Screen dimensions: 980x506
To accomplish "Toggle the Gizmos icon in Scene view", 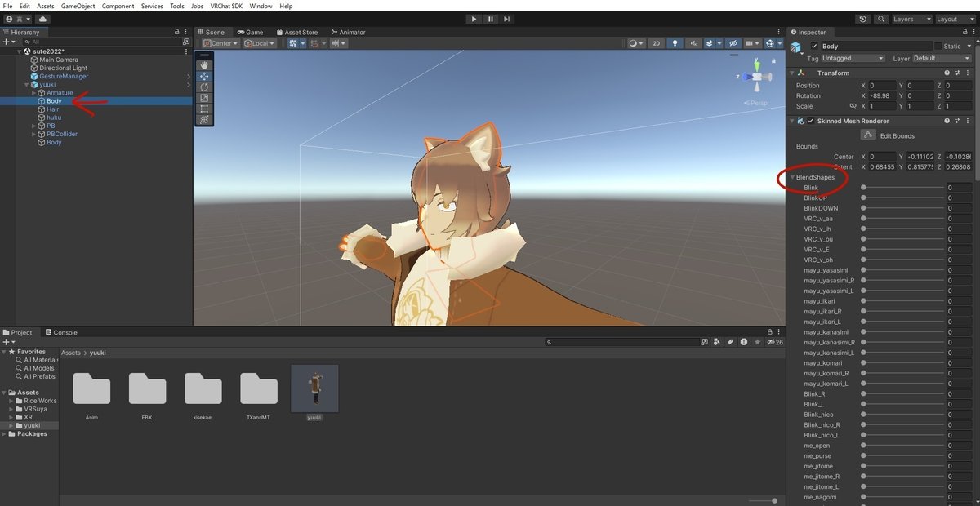I will (x=770, y=43).
